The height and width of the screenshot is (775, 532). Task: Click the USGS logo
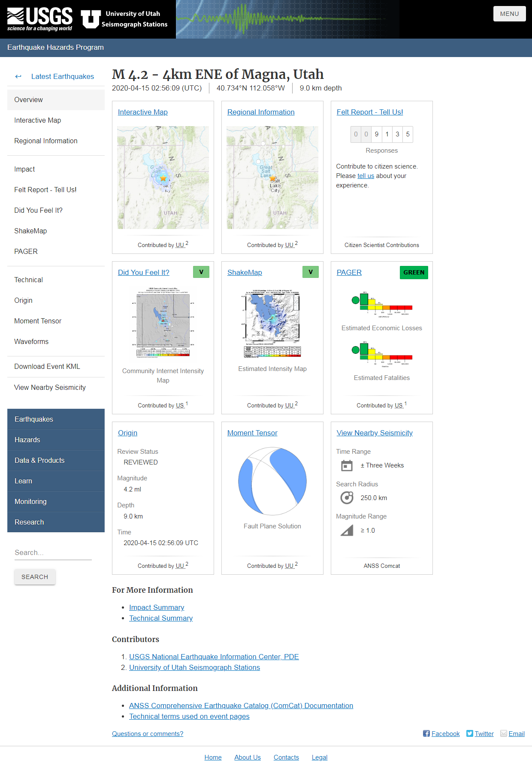39,19
